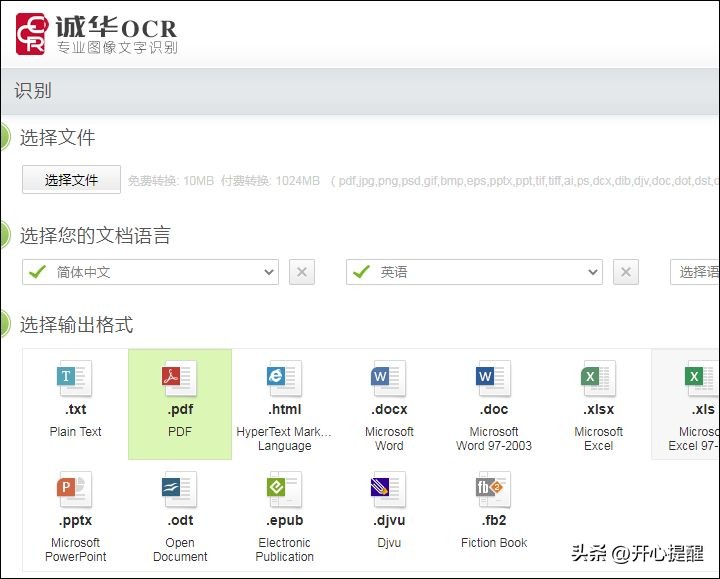Open the 英语 language dropdown
This screenshot has height=579, width=720.
tap(474, 272)
